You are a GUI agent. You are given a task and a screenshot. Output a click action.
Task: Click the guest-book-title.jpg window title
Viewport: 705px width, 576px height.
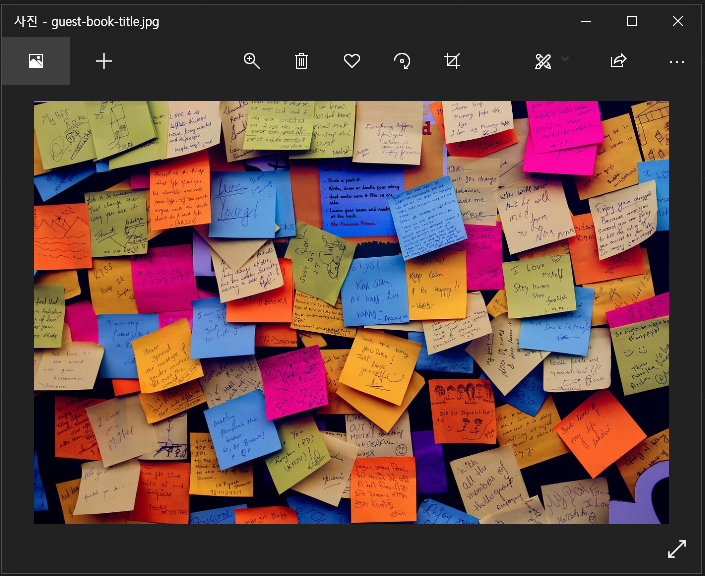click(x=87, y=22)
